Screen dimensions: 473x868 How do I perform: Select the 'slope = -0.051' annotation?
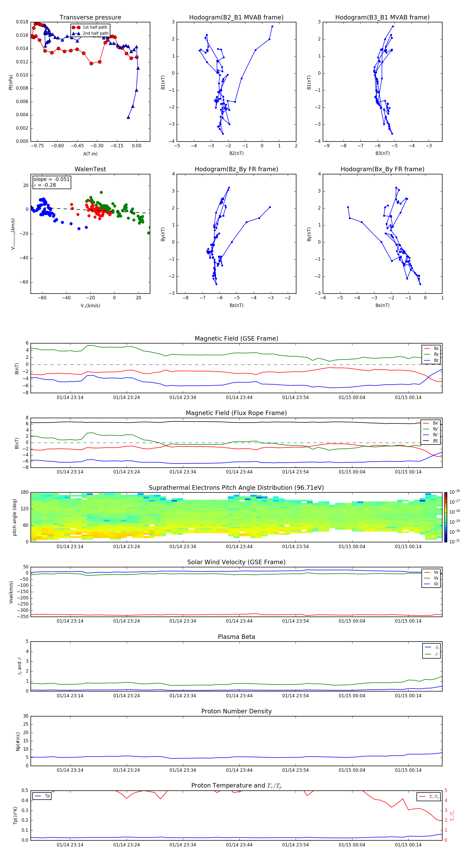pyautogui.click(x=52, y=179)
